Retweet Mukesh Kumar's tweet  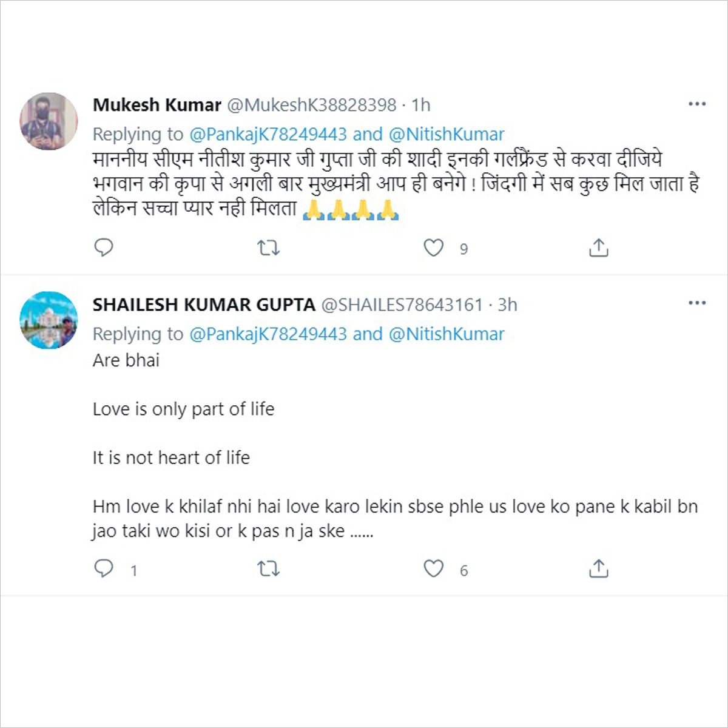click(269, 248)
